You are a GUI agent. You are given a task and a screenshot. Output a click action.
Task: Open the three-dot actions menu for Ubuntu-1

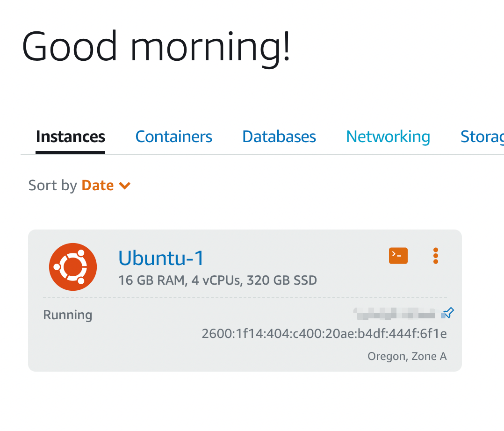435,256
